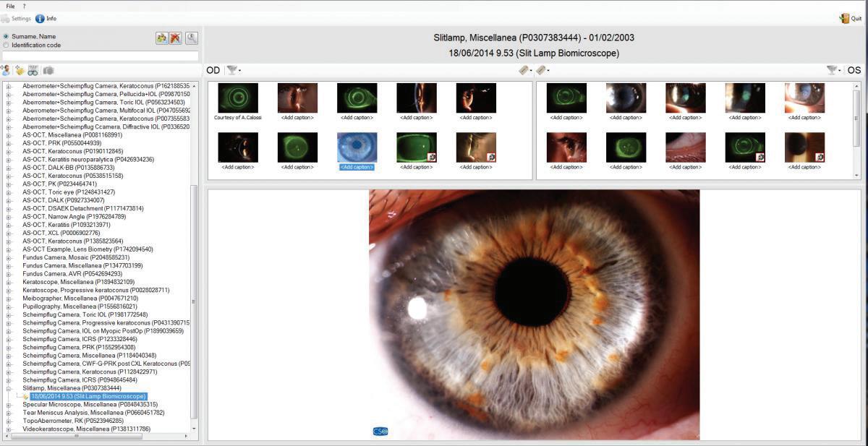Open the OD filter funnel dropdown
868x446 pixels.
click(233, 70)
